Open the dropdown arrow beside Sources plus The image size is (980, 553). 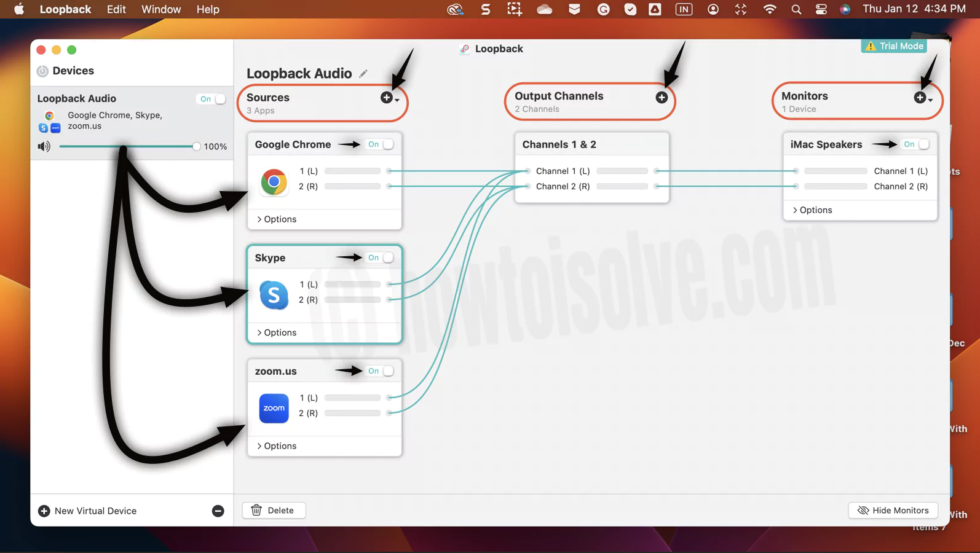[x=397, y=100]
